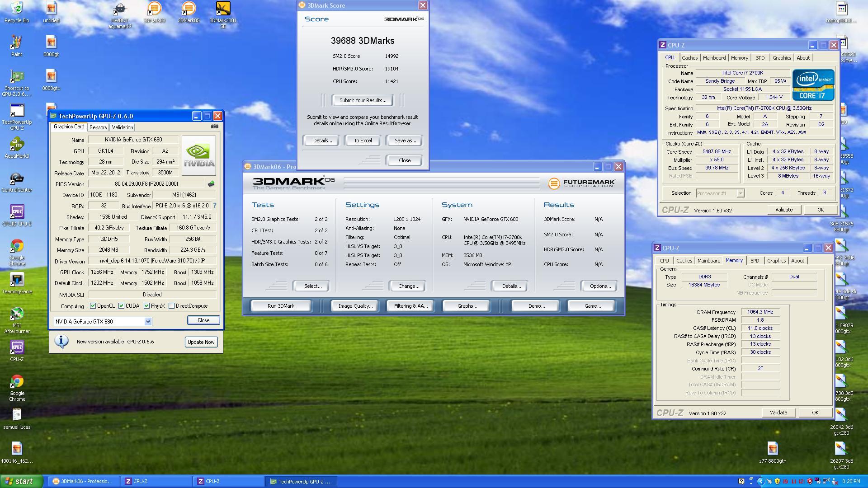Click the Bus Interface question mark icon
The image size is (868, 488).
[x=215, y=206]
